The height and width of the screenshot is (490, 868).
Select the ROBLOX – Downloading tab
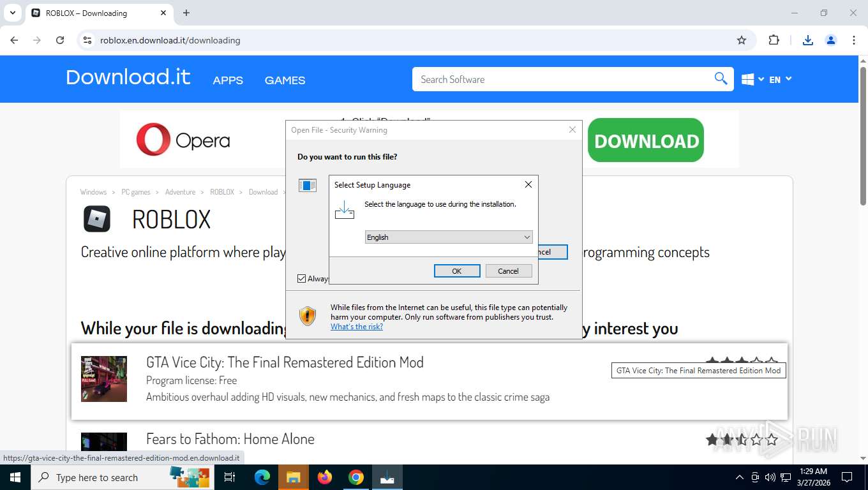(x=99, y=13)
